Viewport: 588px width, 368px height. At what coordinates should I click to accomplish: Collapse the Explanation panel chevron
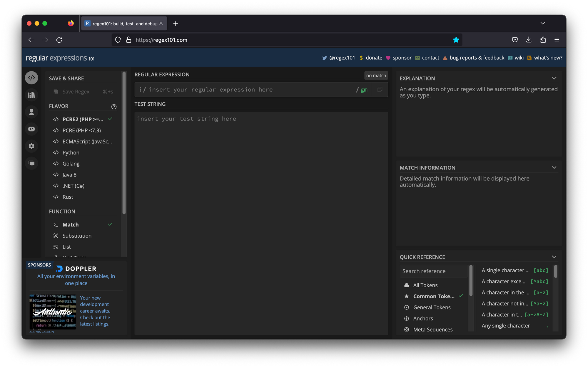pos(554,78)
